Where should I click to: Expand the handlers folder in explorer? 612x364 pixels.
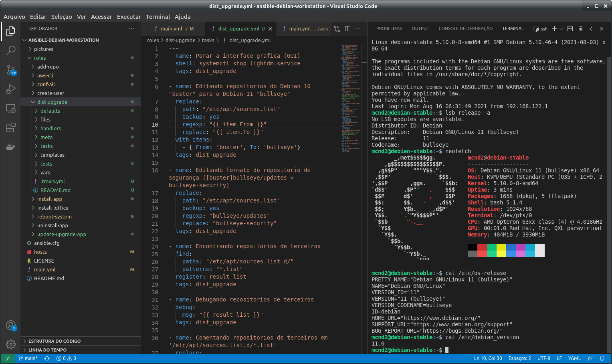point(50,128)
